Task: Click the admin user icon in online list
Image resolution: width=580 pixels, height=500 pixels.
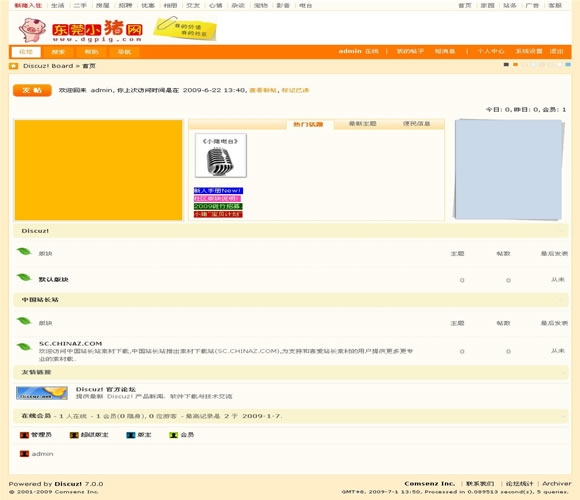Action: point(24,454)
